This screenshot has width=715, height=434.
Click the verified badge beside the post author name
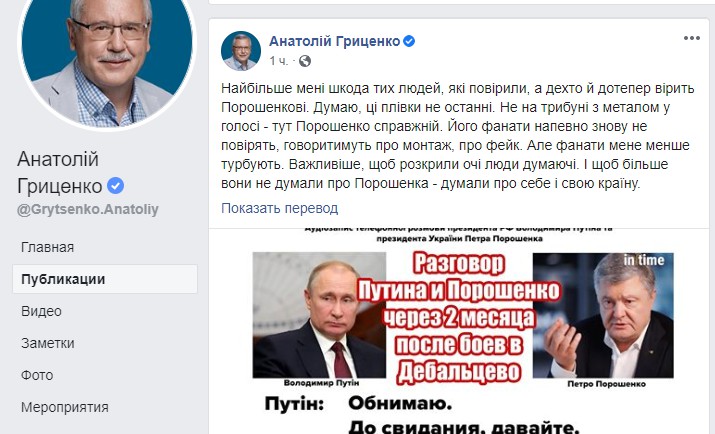pyautogui.click(x=409, y=41)
